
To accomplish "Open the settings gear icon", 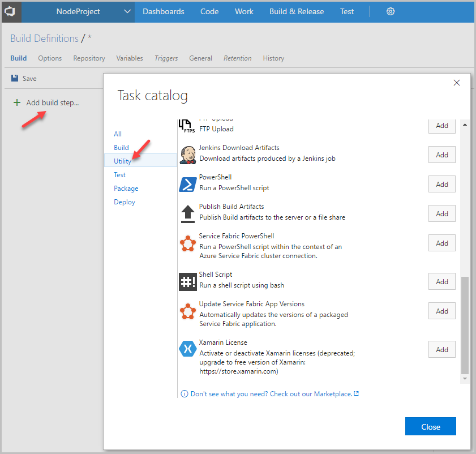I will point(391,11).
